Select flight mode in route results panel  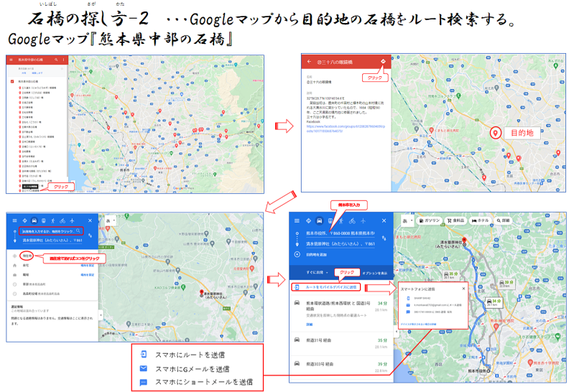click(x=363, y=220)
